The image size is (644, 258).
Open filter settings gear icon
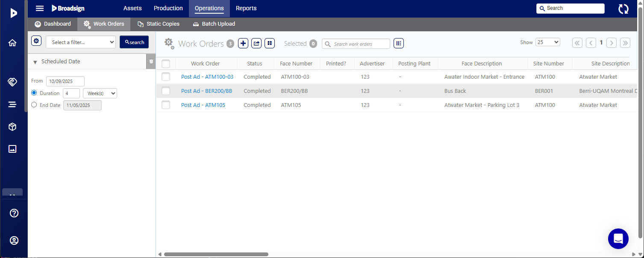click(36, 41)
